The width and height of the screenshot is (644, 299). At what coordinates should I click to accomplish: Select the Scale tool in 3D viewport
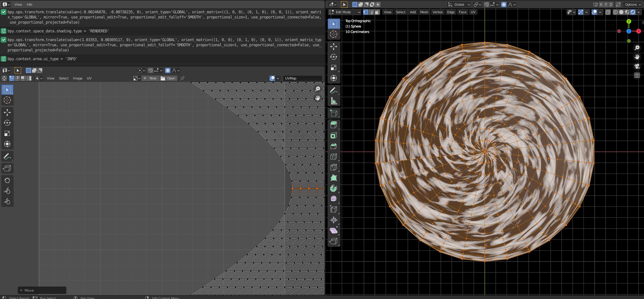tap(333, 67)
